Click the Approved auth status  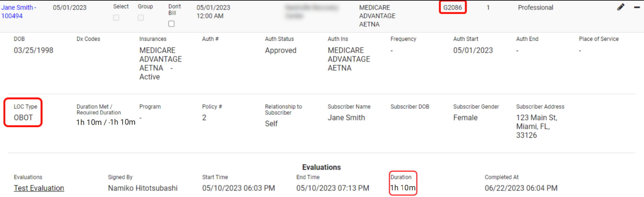[x=280, y=50]
